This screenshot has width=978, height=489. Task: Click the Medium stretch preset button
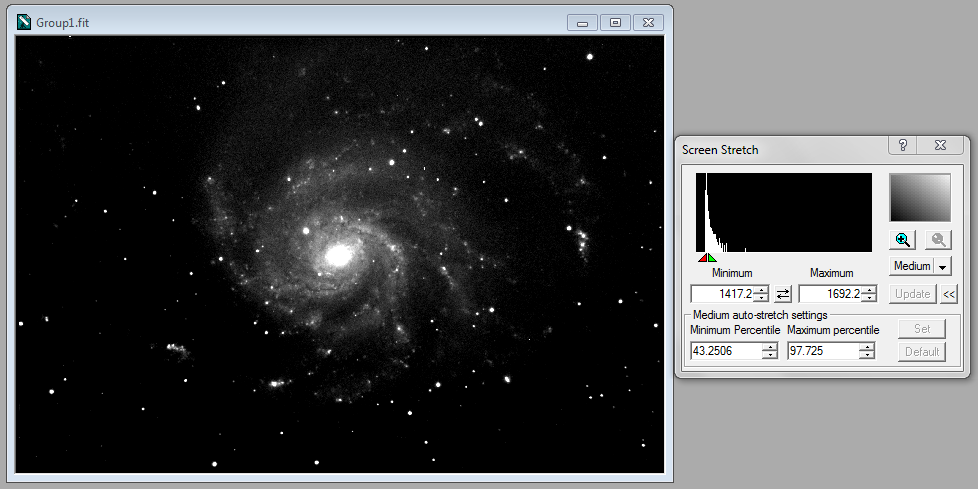click(912, 266)
